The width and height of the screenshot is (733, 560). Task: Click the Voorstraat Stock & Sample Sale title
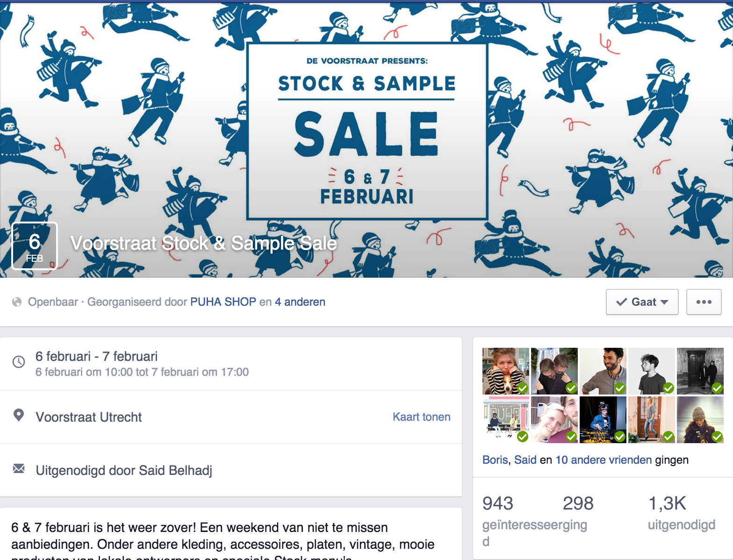coord(204,244)
